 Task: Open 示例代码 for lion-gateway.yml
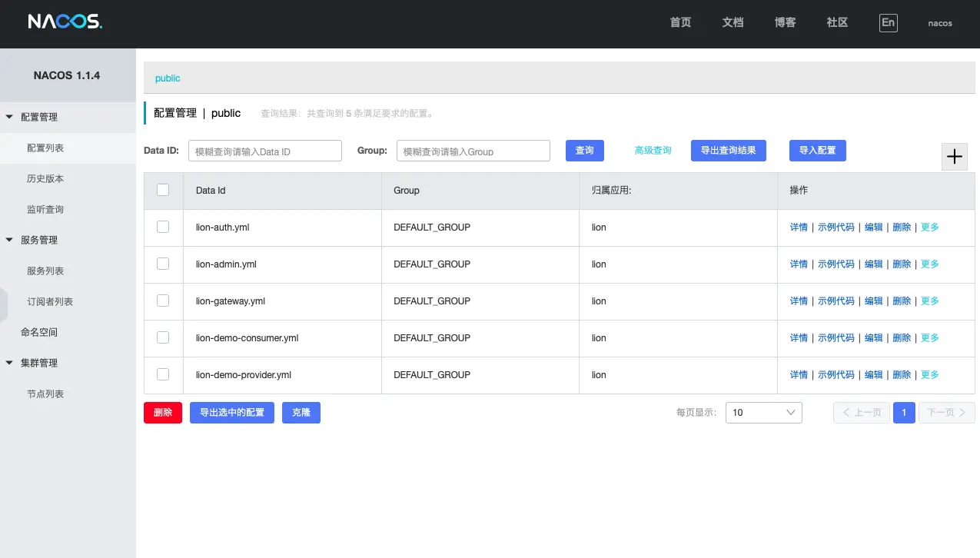pyautogui.click(x=835, y=301)
